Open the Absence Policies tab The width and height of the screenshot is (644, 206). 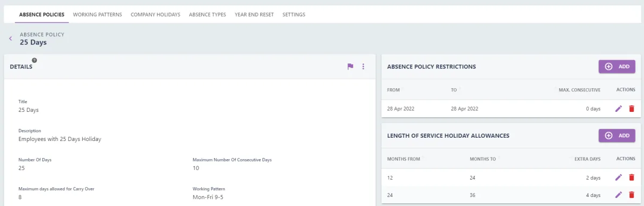coord(42,15)
